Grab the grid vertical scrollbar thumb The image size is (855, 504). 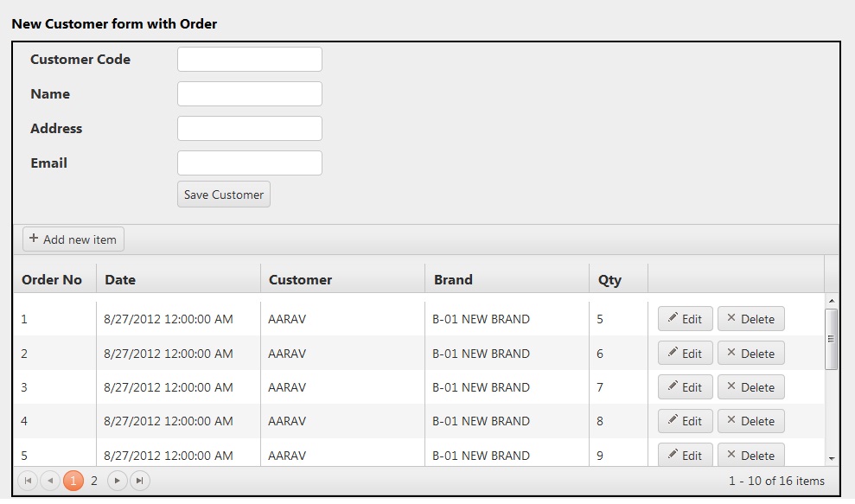click(x=832, y=339)
